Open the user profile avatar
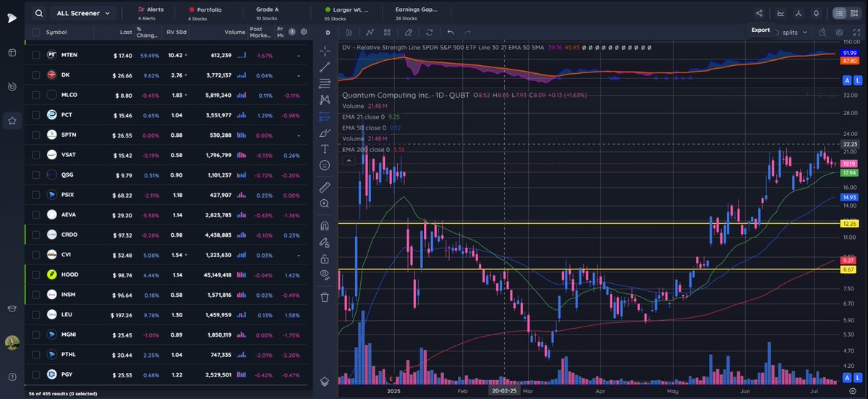 point(12,343)
